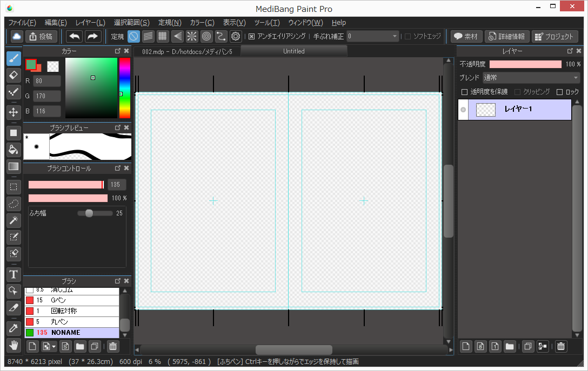The image size is (588, 371).
Task: Select the Dot pen tool
Action: point(14,91)
